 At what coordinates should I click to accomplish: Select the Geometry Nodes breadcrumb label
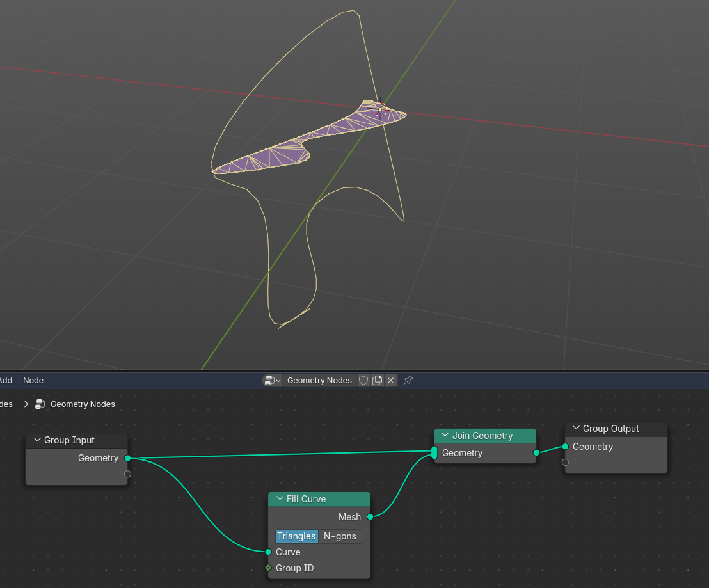83,404
